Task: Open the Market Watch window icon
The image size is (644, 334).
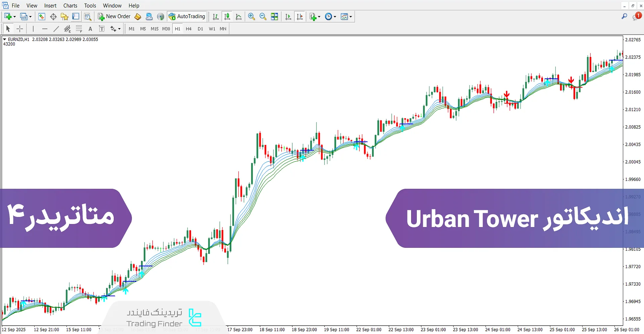Action: (x=42, y=16)
